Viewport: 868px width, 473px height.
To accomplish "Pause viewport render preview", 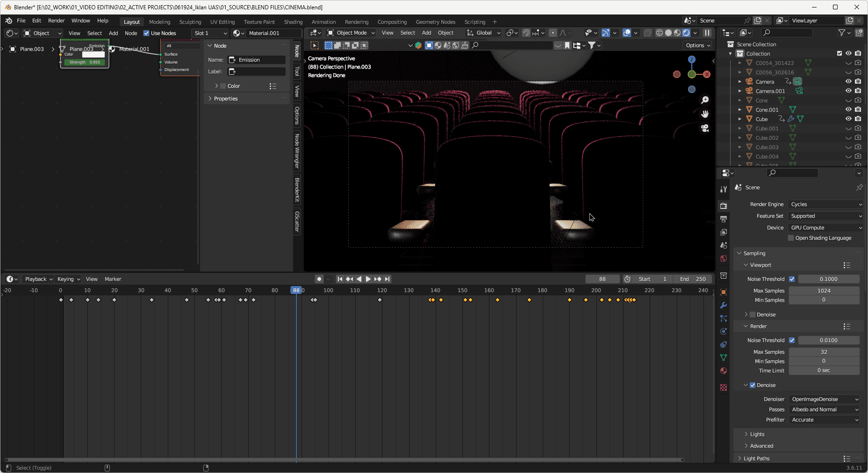I will pos(707,33).
